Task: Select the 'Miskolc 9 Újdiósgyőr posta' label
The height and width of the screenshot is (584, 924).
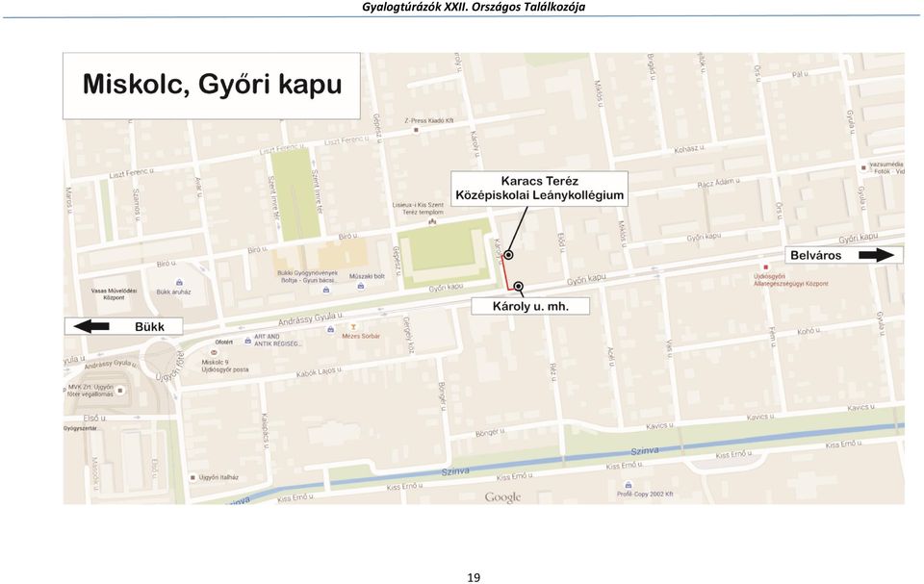Action: 225,366
